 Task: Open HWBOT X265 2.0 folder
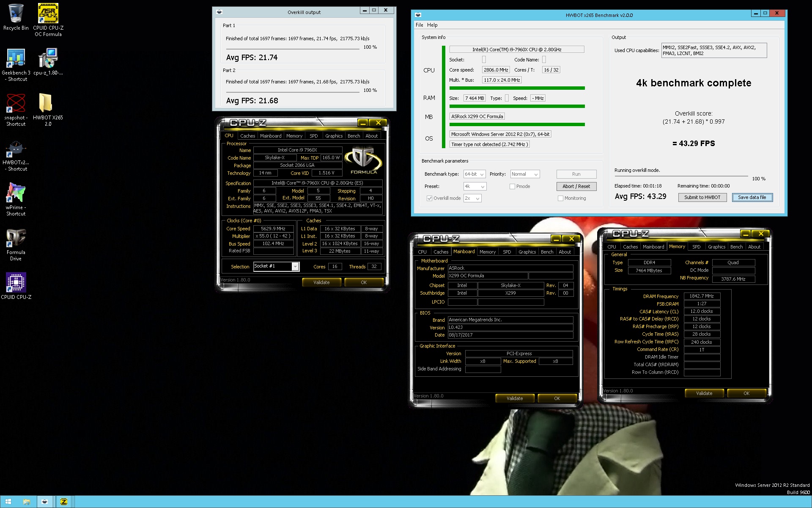pos(48,110)
